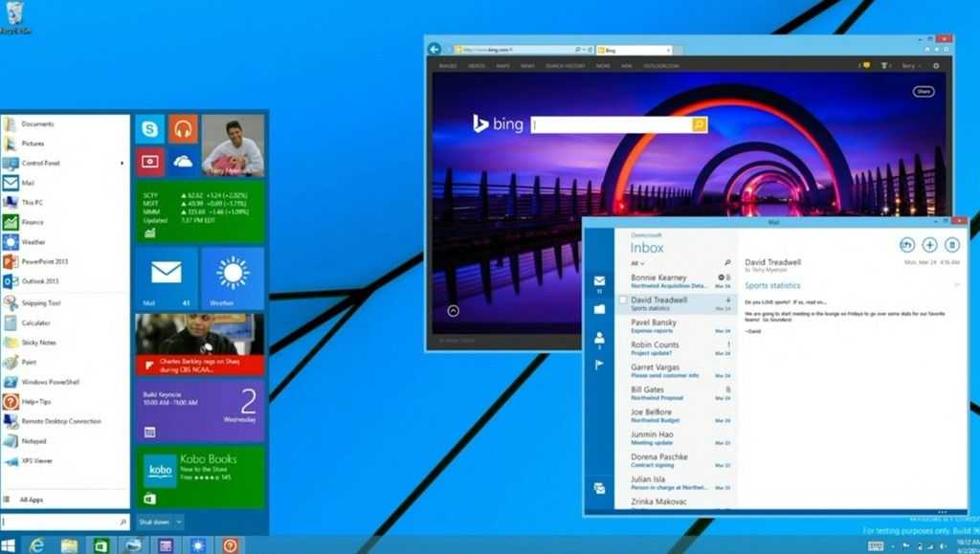Launch the Music headphones tile

[183, 129]
